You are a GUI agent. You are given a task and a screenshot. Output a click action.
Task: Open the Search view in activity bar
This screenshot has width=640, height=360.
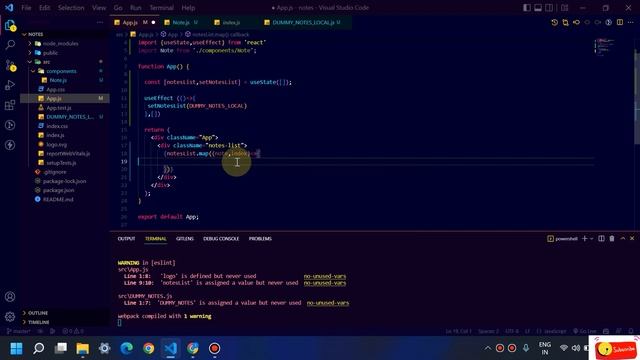tap(10, 44)
